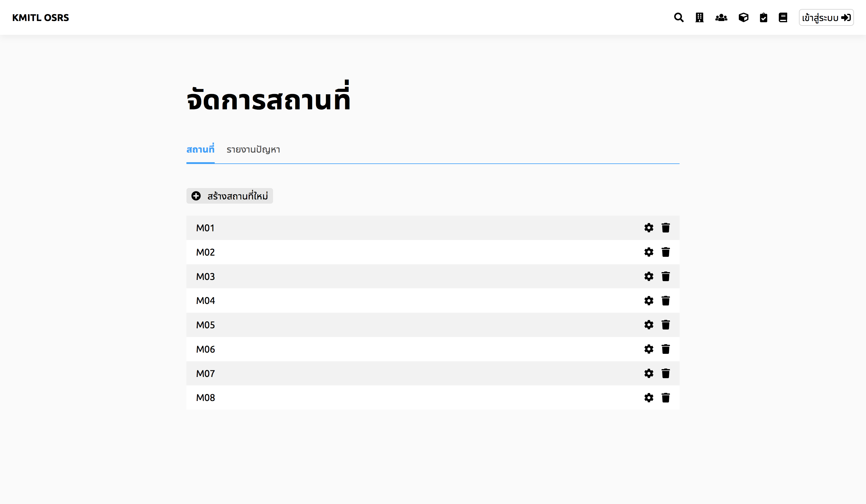The height and width of the screenshot is (504, 866).
Task: Delete location M08 with trash icon
Action: (x=665, y=398)
